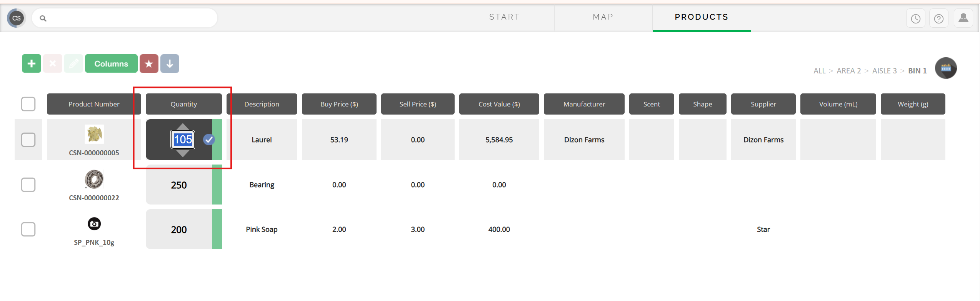Click the CS logo icon
980x301 pixels.
[17, 18]
